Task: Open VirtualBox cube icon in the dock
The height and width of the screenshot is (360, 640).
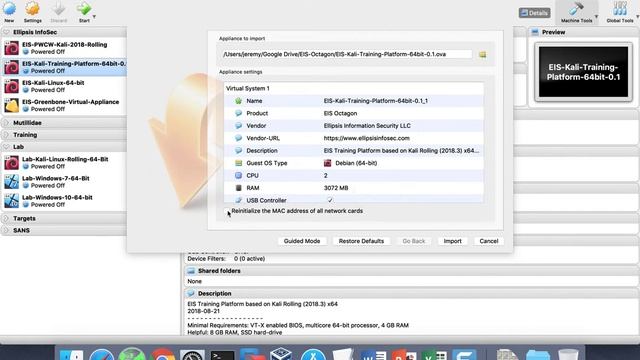Action: 282,353
